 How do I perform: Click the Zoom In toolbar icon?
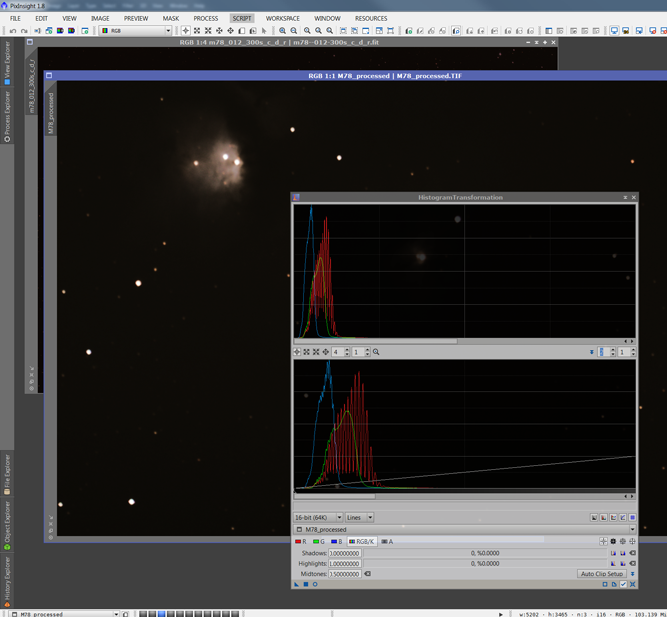point(283,31)
